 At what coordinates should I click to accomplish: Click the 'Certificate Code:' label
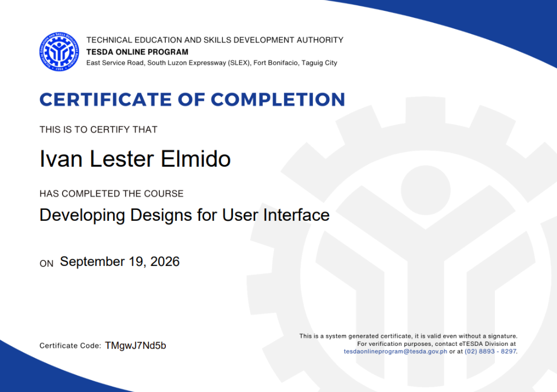coord(70,346)
